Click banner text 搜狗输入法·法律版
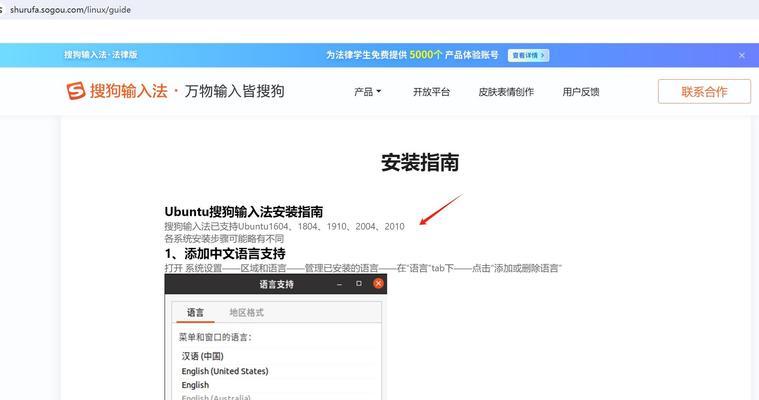This screenshot has width=759, height=400. pos(101,55)
